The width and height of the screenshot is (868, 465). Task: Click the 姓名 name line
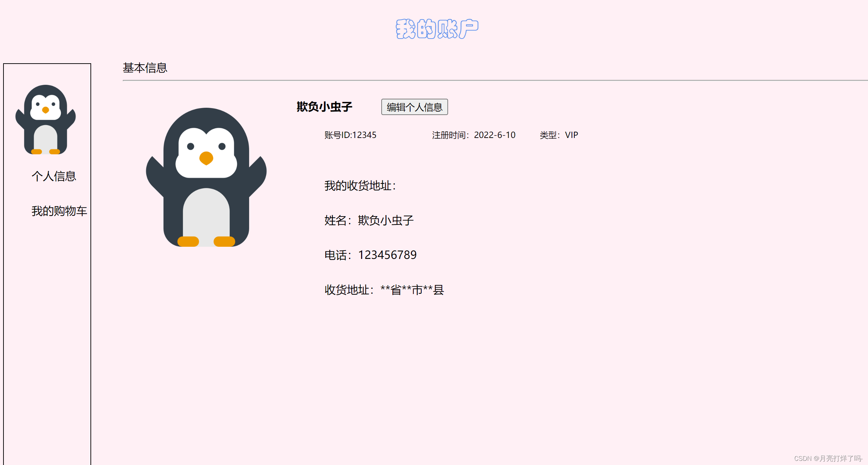coord(369,220)
